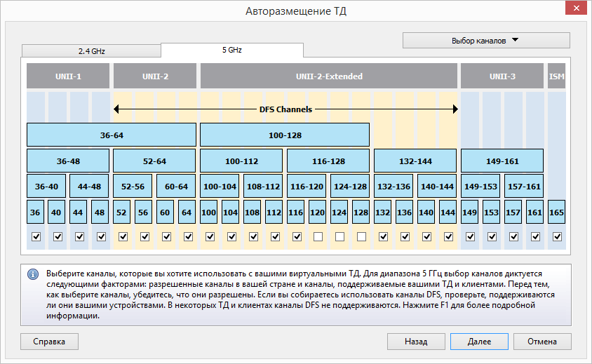This screenshot has height=364, width=592.
Task: Click channel 36 box
Action: 35,213
